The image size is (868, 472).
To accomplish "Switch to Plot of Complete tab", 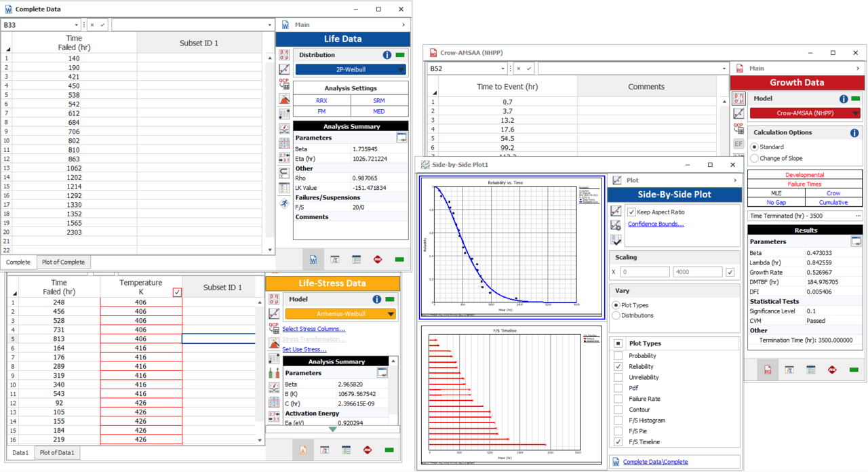I will tap(63, 262).
